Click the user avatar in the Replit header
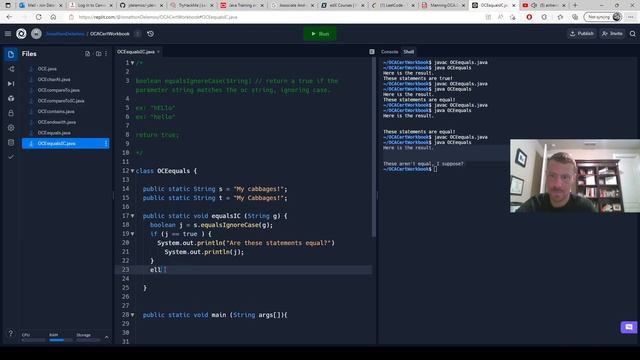 36,34
